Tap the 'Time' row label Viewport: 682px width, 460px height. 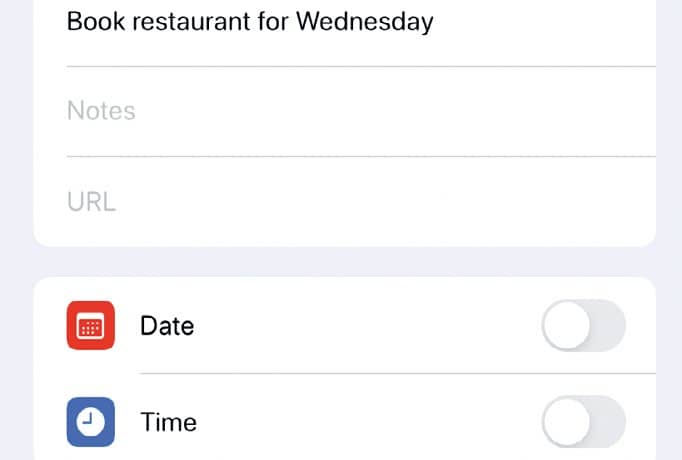[169, 422]
